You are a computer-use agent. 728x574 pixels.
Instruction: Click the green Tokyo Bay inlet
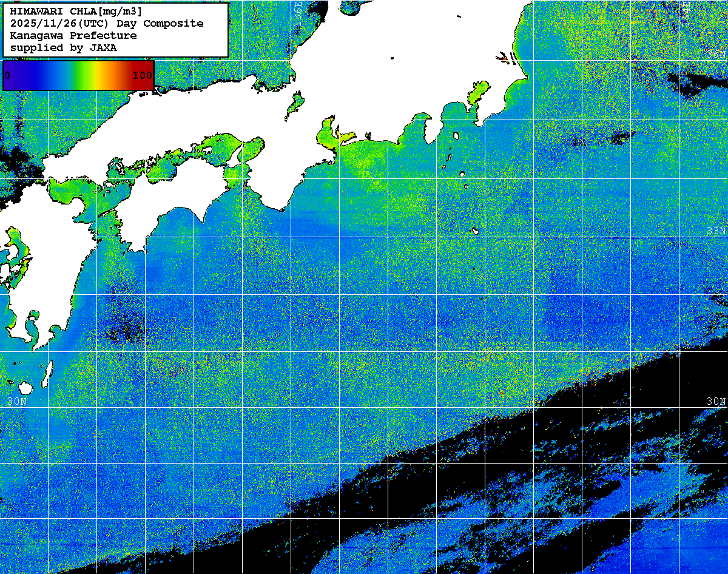point(478,95)
